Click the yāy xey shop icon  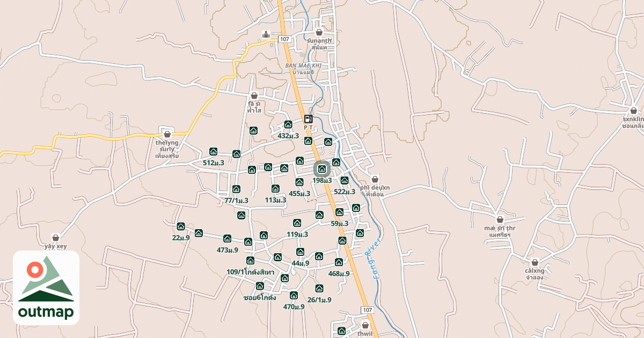56,238
